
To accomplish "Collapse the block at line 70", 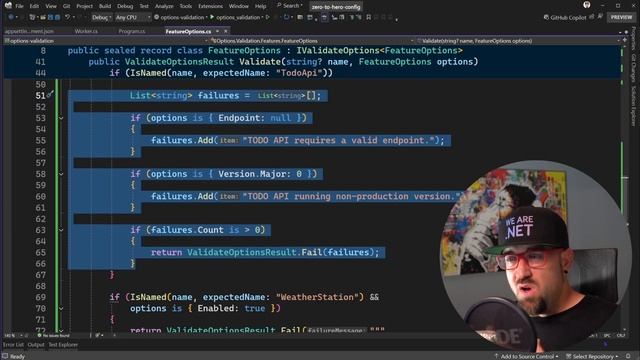I will pos(61,309).
